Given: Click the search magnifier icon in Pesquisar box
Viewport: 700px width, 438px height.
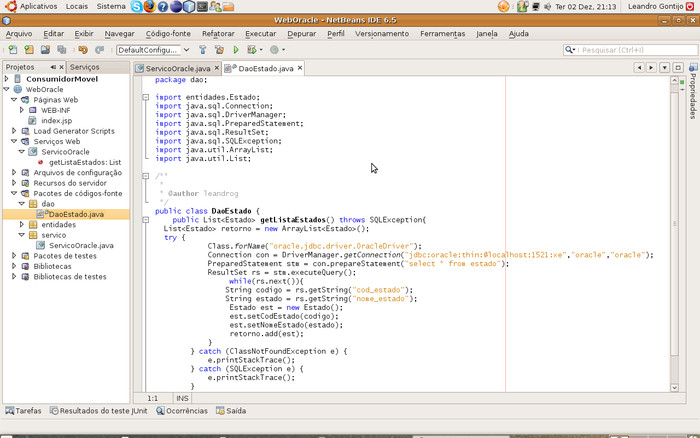Looking at the screenshot, I should point(570,50).
